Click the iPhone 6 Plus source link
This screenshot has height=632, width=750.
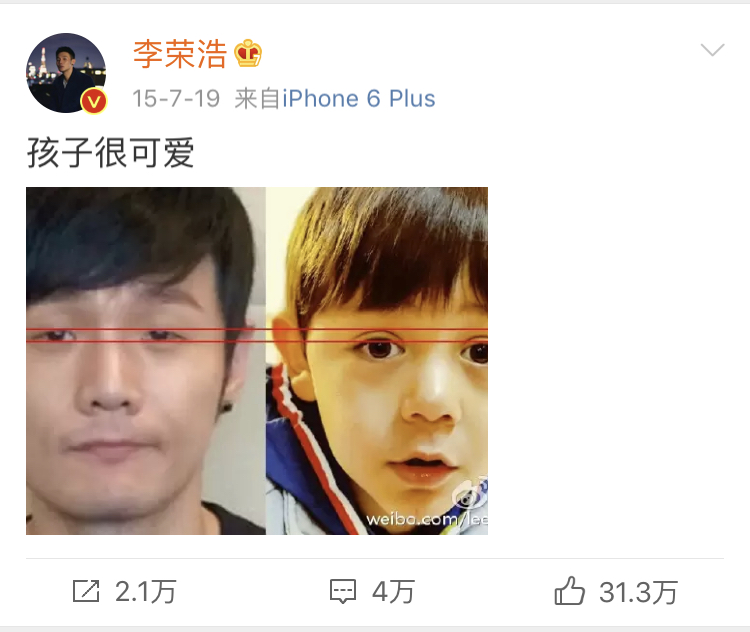pos(359,99)
